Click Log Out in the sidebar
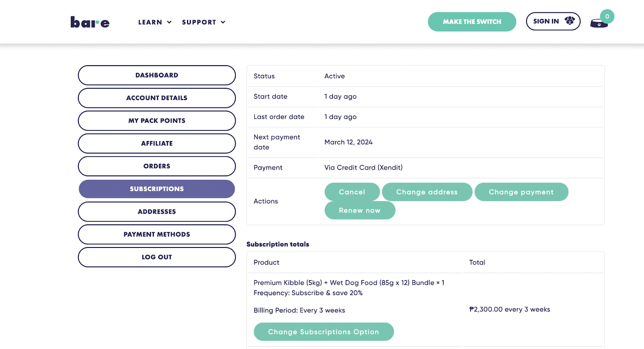The width and height of the screenshot is (644, 349). pyautogui.click(x=157, y=257)
